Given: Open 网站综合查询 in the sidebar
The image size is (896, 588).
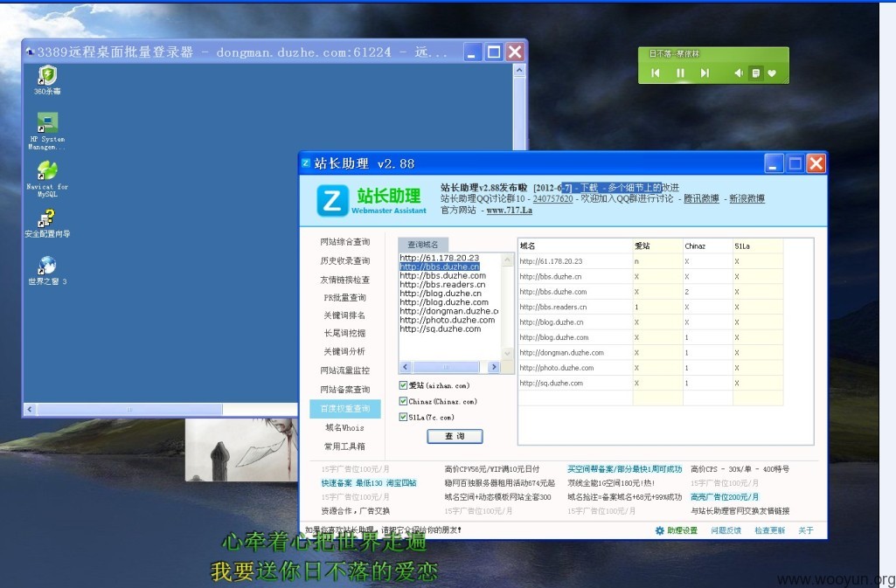Looking at the screenshot, I should [x=345, y=241].
